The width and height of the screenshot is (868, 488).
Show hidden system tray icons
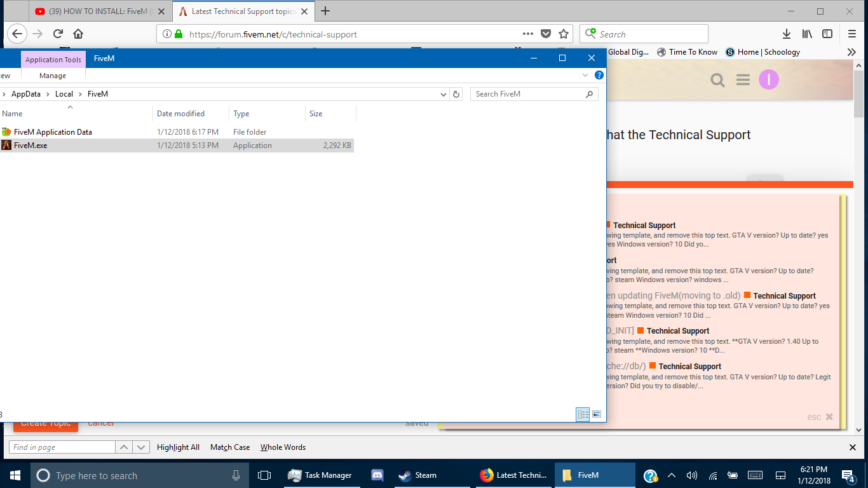[x=672, y=475]
